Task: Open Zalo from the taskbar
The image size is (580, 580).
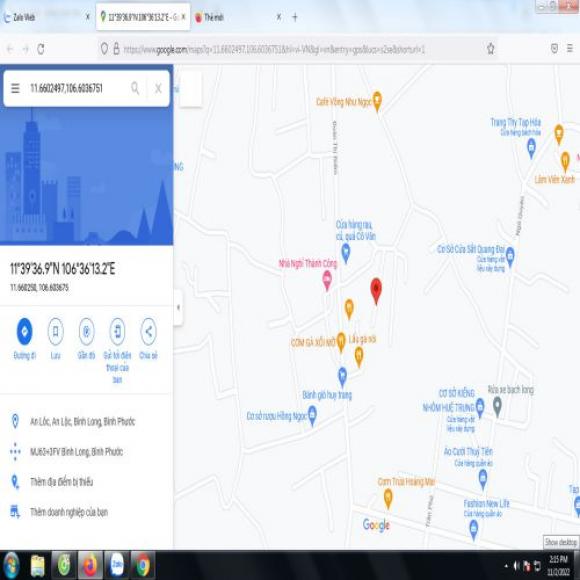Action: [x=117, y=565]
